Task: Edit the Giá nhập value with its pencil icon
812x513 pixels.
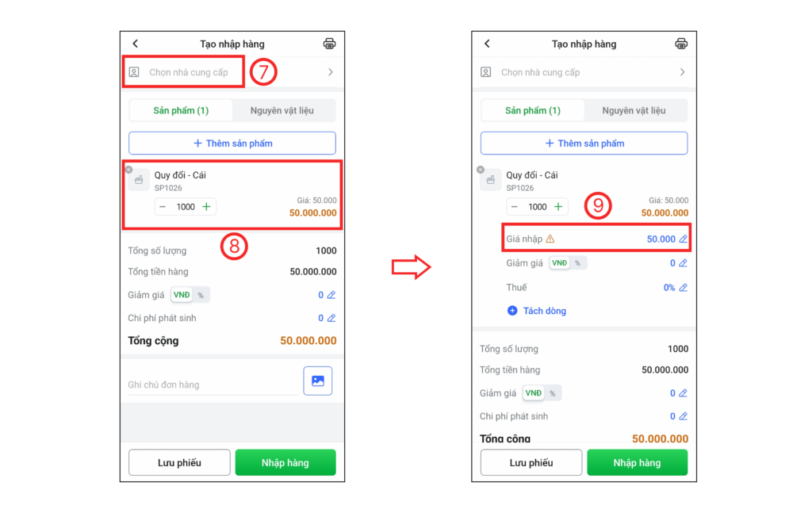Action: pyautogui.click(x=683, y=239)
